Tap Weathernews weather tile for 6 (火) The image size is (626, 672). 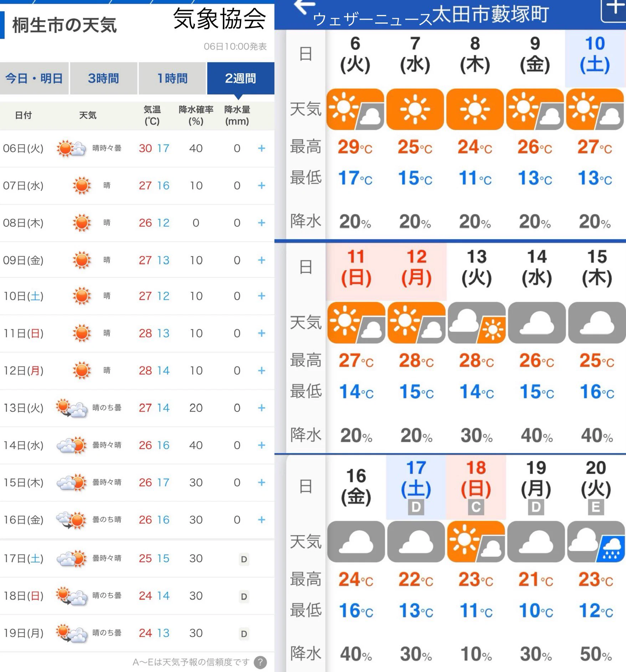(355, 109)
